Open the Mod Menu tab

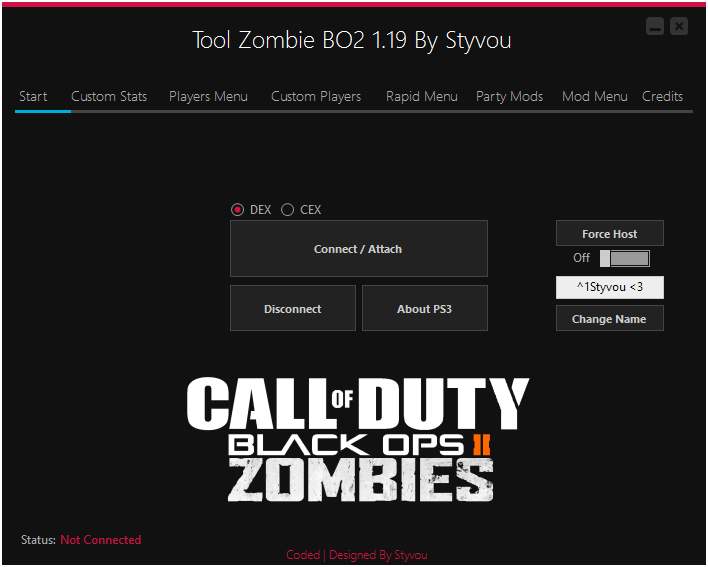(x=595, y=97)
